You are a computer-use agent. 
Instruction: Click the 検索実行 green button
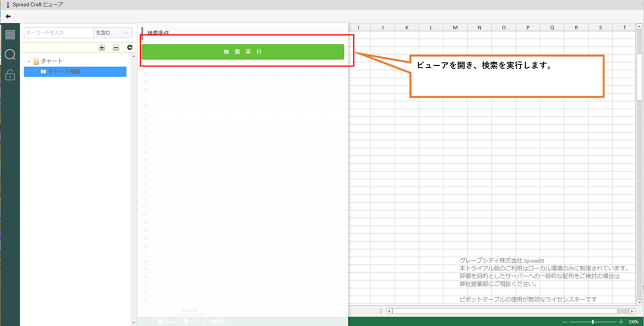pyautogui.click(x=243, y=52)
